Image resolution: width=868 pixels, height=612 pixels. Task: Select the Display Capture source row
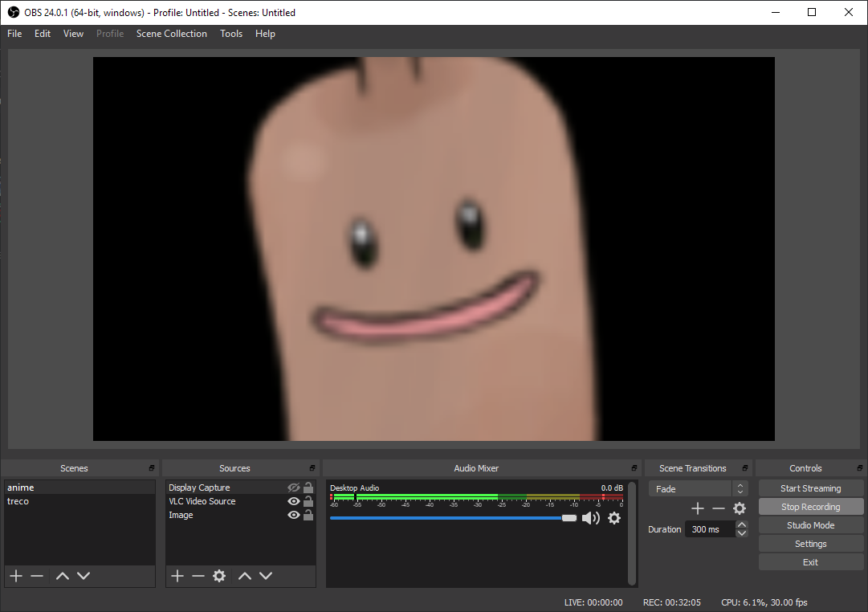pyautogui.click(x=241, y=488)
